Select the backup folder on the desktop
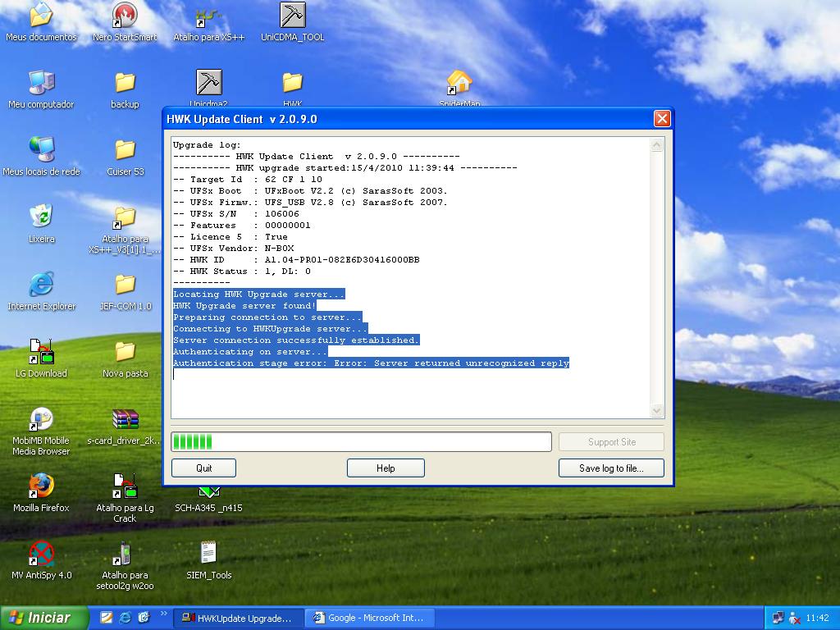This screenshot has height=630, width=840. tap(125, 89)
